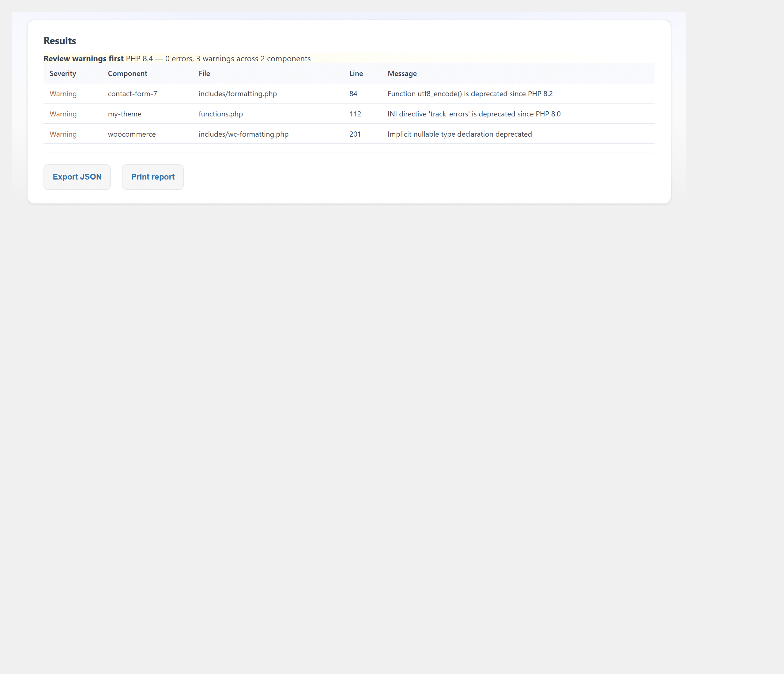Click the includes/wc-formatting.php file cell
The width and height of the screenshot is (784, 674).
(x=243, y=134)
